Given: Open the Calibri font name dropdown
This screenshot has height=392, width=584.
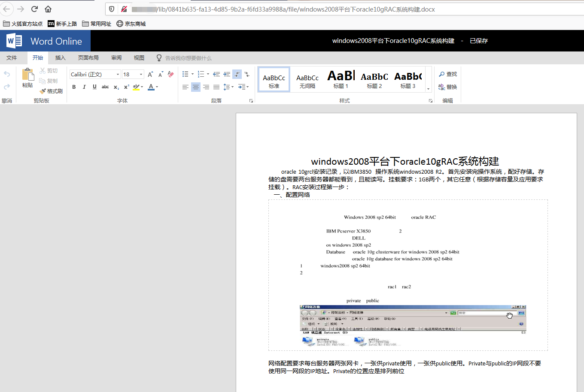Looking at the screenshot, I should click(x=118, y=75).
